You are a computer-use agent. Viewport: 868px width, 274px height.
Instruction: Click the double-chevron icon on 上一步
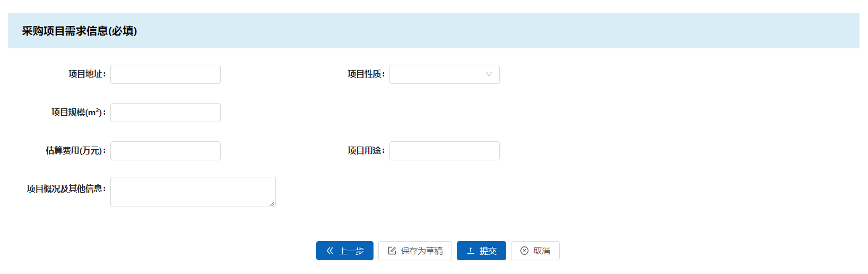330,251
